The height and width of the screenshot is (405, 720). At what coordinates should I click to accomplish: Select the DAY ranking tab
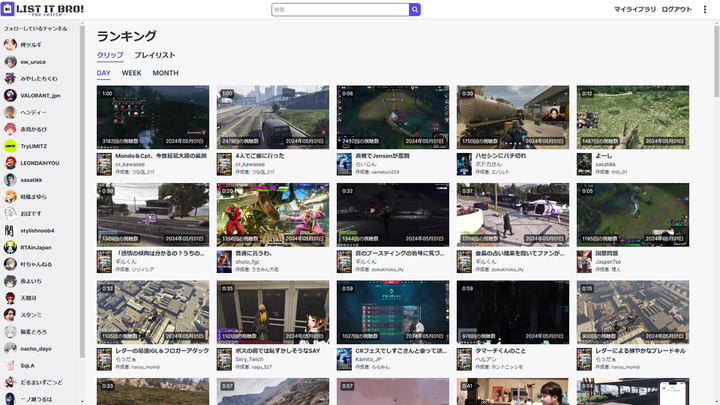[104, 73]
